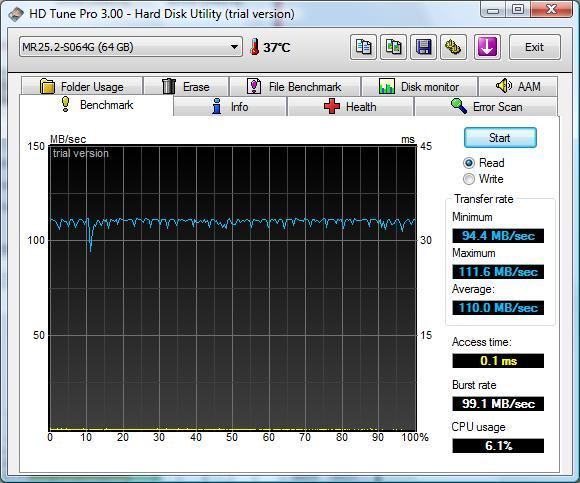Open the MR25.2-S064G drive dropdown
This screenshot has width=580, height=483.
(131, 47)
